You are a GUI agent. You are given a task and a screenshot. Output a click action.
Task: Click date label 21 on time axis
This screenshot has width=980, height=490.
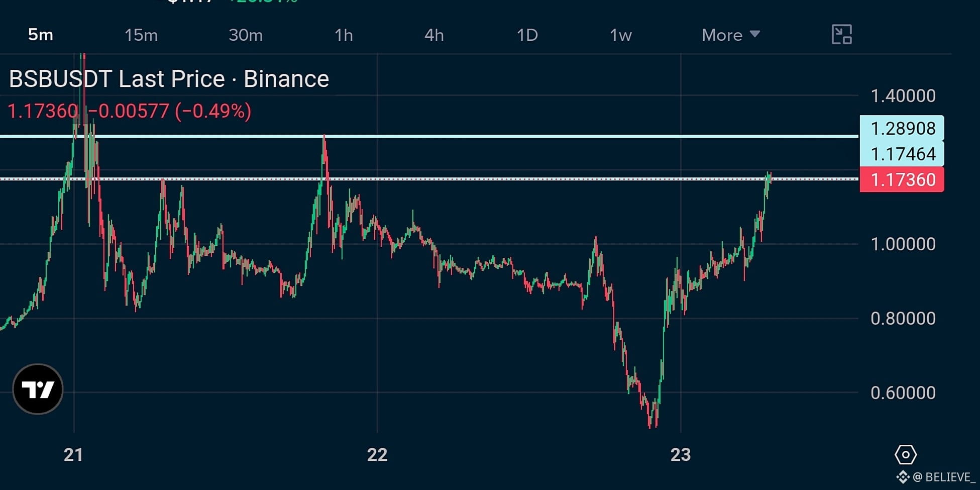point(73,455)
